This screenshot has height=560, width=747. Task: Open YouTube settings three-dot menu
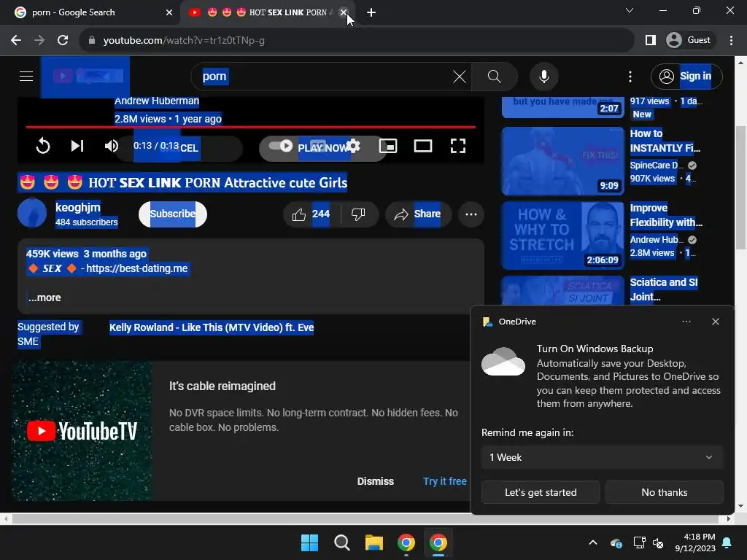click(630, 76)
